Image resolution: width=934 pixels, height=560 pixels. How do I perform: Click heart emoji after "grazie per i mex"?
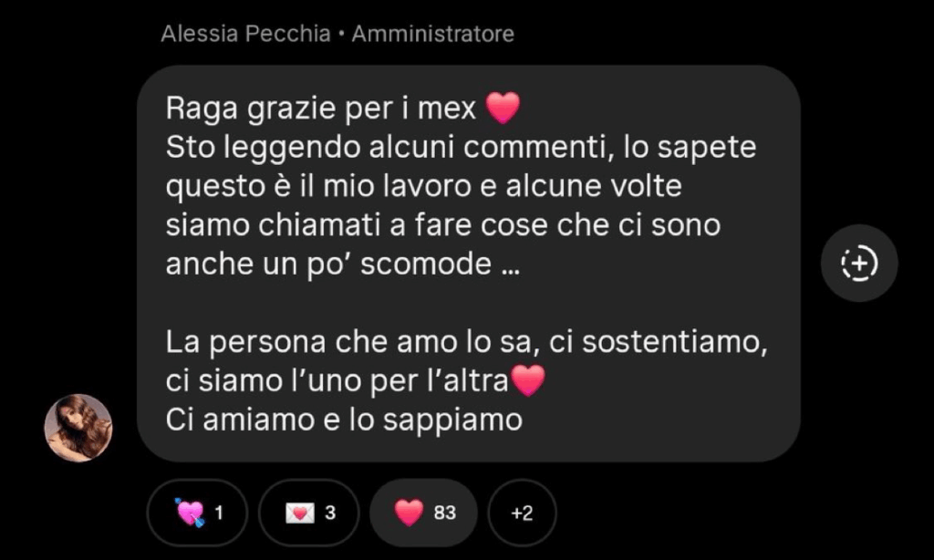coord(503,109)
